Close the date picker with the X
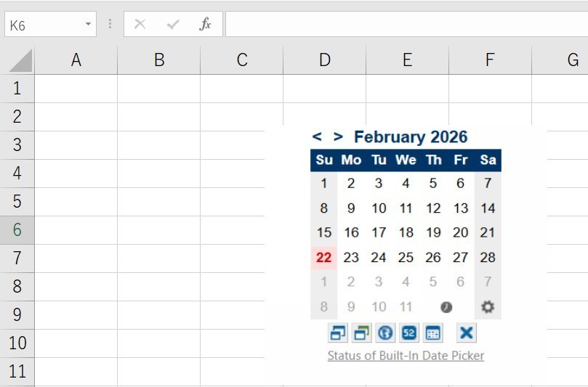The image size is (588, 387). (x=467, y=333)
